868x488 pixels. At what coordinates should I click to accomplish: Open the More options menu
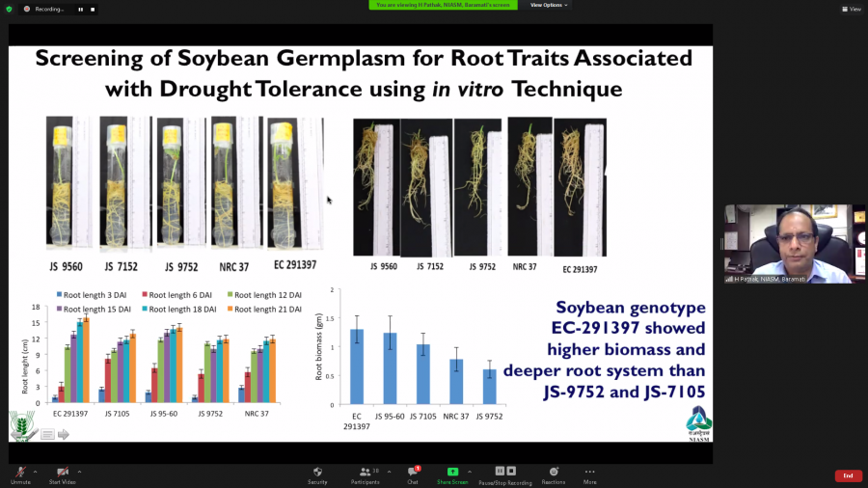pyautogui.click(x=589, y=473)
